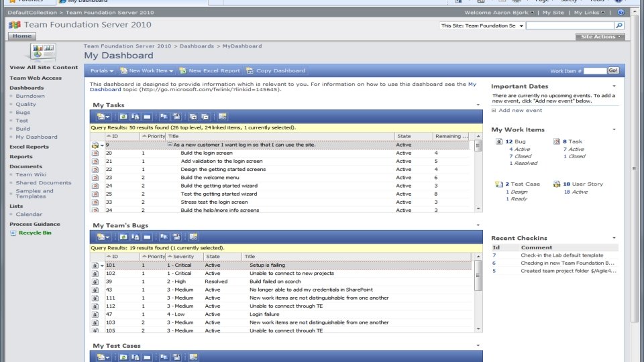Open the Recent Checkins web part menu arrow
The height and width of the screenshot is (362, 644).
(x=614, y=238)
